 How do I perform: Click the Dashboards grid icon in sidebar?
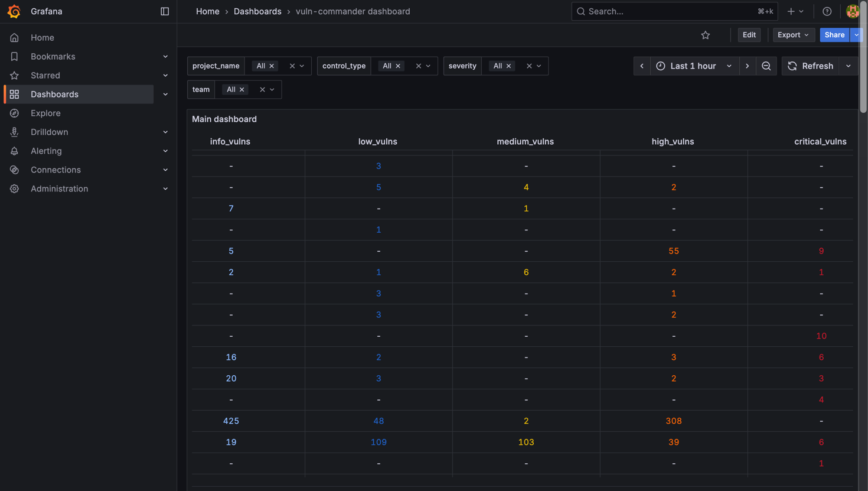click(x=14, y=95)
